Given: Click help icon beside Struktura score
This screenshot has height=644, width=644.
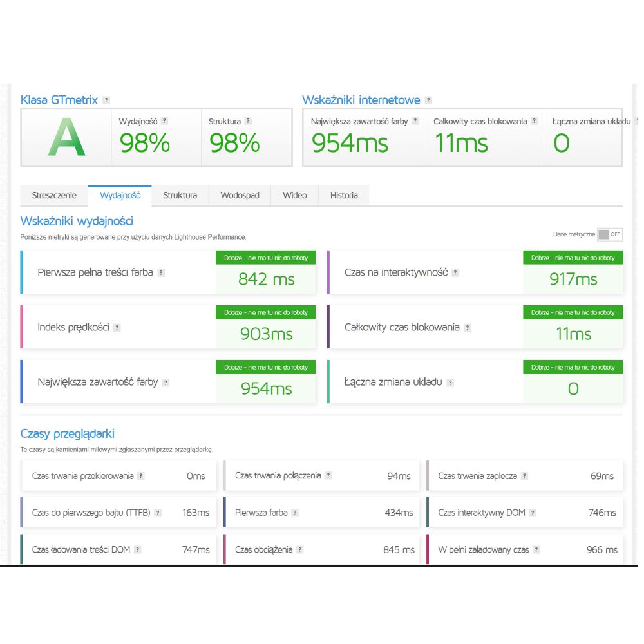Looking at the screenshot, I should (x=248, y=121).
